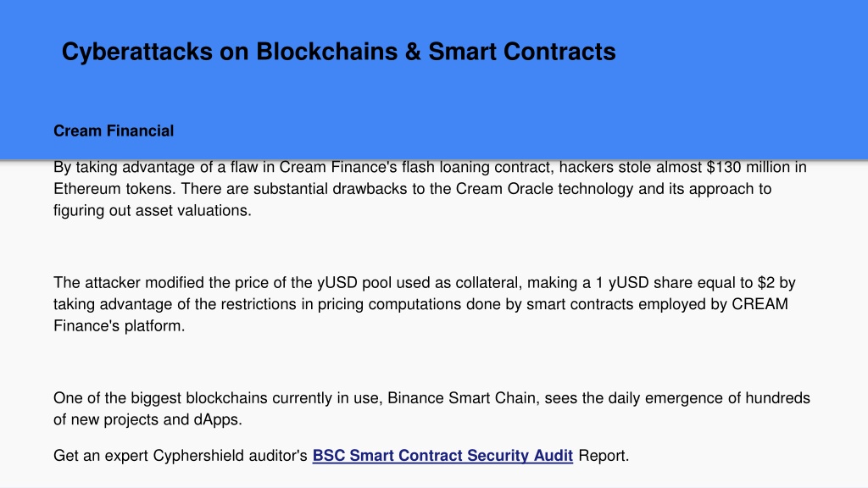
Task: Click the $130 million figure in the first paragraph
Action: [x=751, y=167]
